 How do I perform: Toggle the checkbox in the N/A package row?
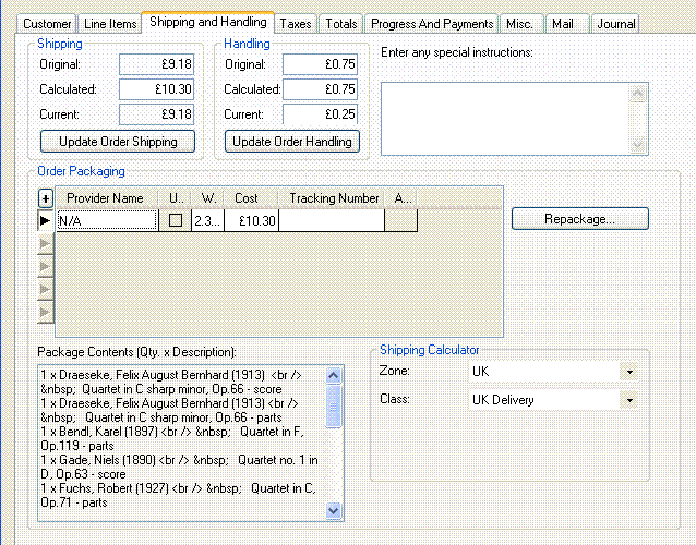pyautogui.click(x=175, y=221)
